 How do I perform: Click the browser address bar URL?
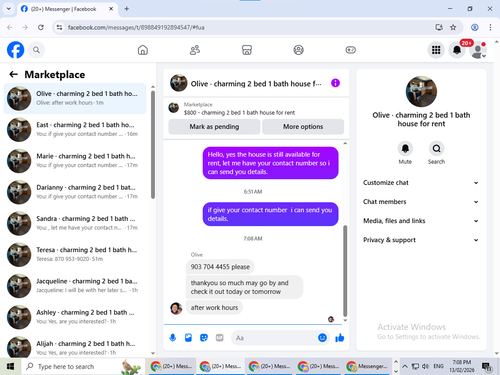pyautogui.click(x=137, y=27)
